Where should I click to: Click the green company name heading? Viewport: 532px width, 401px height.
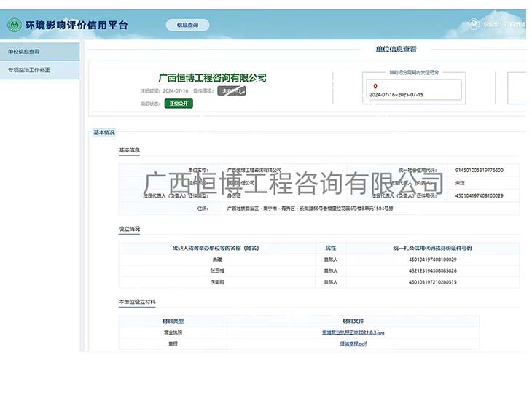(212, 78)
